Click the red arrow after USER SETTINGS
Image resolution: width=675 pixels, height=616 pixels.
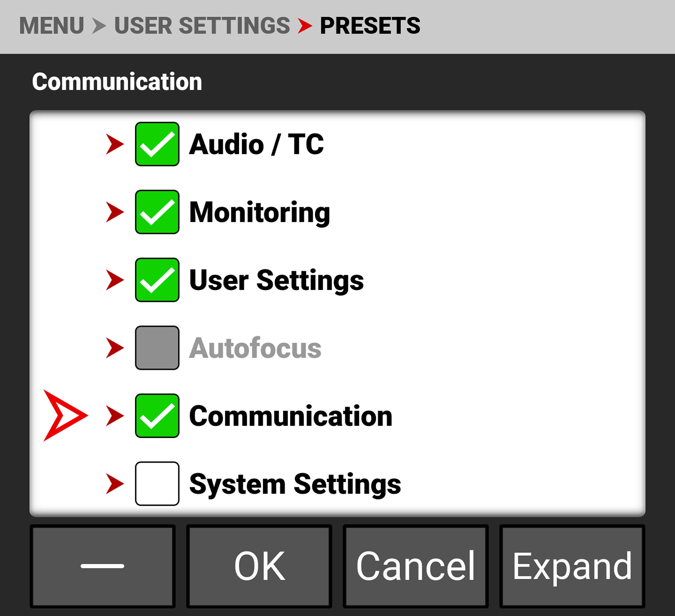[x=306, y=26]
